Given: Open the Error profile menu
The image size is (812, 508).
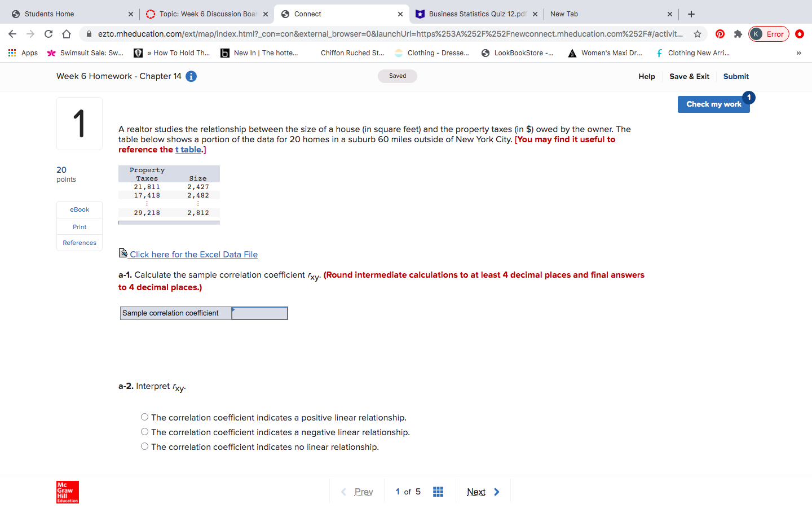Looking at the screenshot, I should pyautogui.click(x=769, y=34).
